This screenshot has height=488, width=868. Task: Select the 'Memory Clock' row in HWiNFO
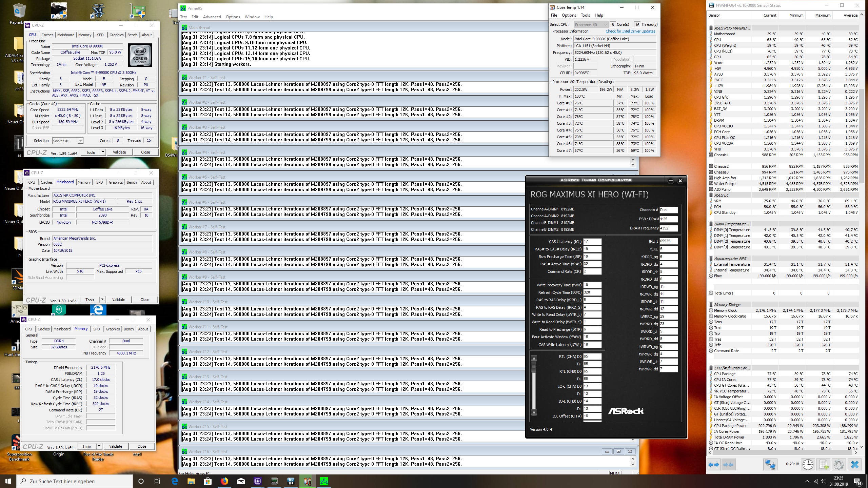pyautogui.click(x=784, y=310)
